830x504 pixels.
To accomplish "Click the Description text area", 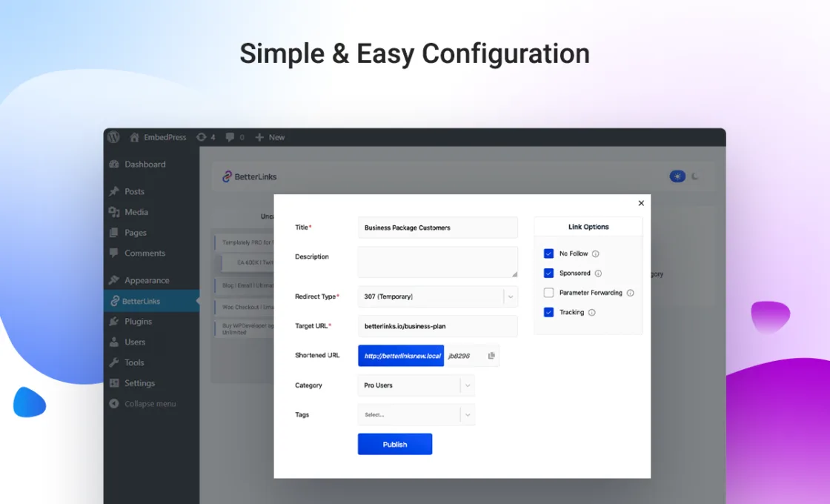I will tap(438, 262).
